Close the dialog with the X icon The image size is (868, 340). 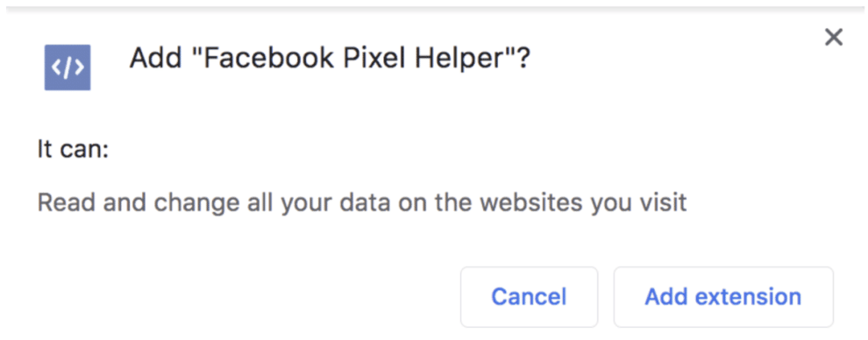833,38
